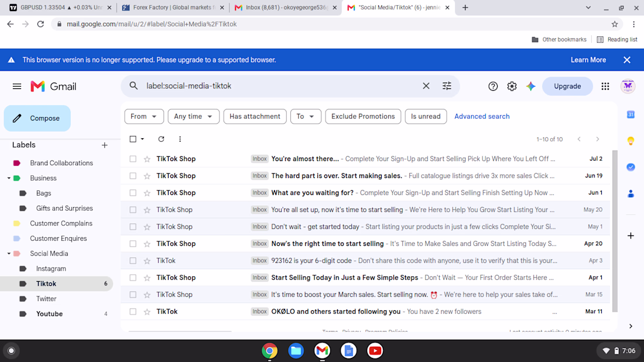Click the browser address bar URL
Image resolution: width=644 pixels, height=362 pixels.
point(152,24)
